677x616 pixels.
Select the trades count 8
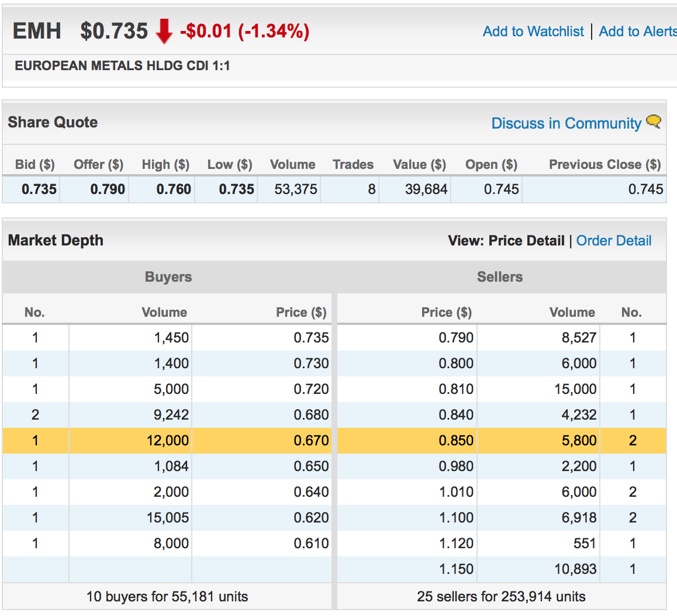(x=372, y=189)
